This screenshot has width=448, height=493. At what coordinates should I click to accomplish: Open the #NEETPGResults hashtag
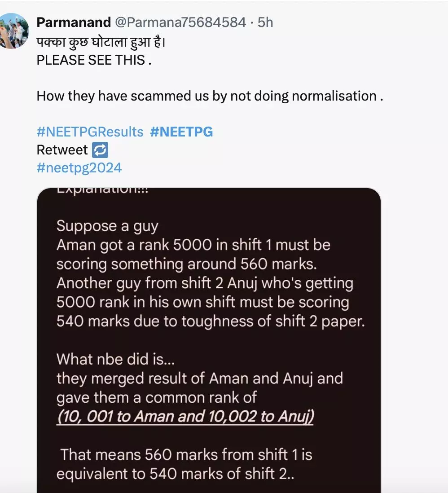[x=90, y=132]
